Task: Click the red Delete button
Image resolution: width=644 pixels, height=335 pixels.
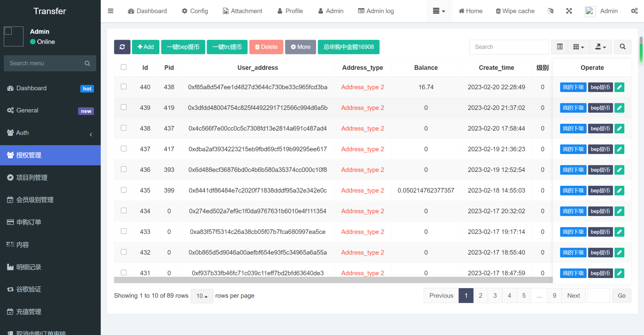Action: point(266,47)
